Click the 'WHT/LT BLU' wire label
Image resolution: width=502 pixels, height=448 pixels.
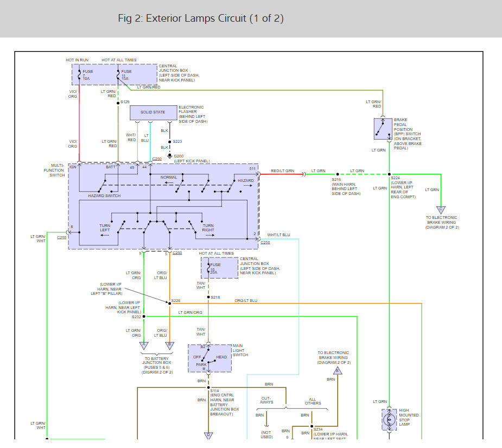[x=278, y=235]
